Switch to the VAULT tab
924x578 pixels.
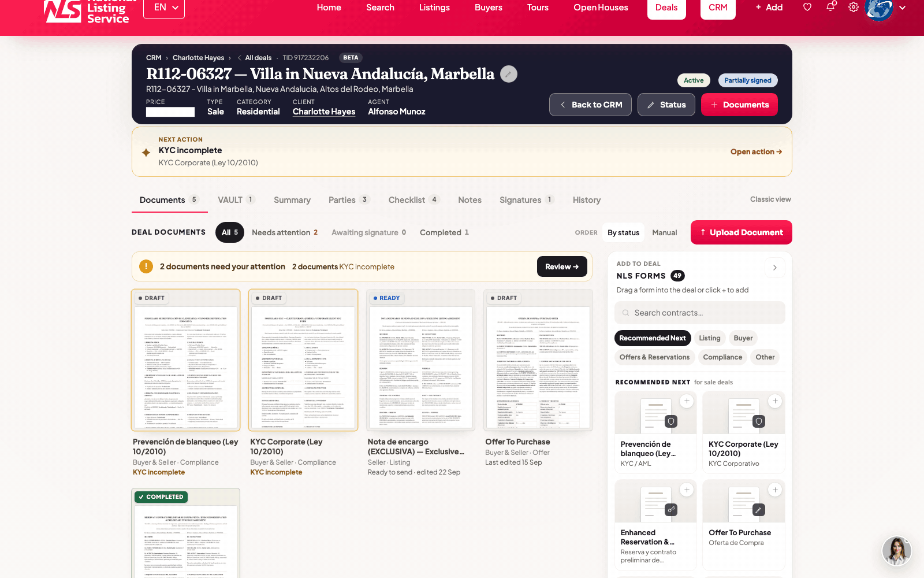coord(236,200)
